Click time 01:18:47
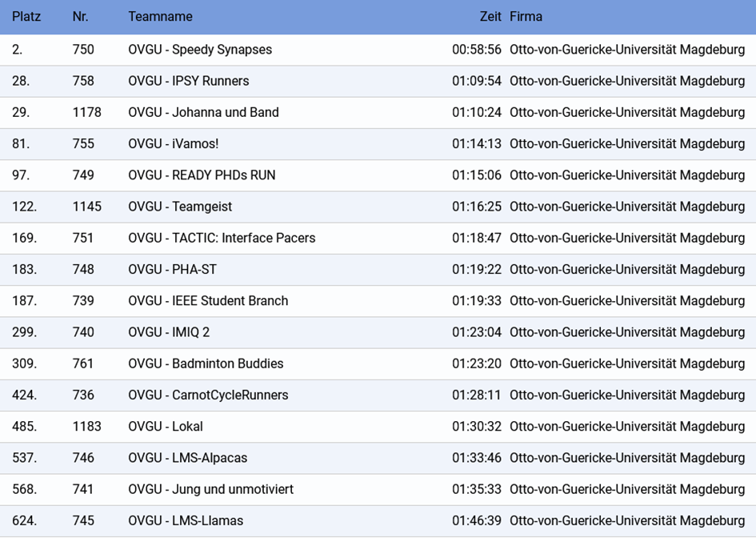The height and width of the screenshot is (538, 756). [x=477, y=238]
